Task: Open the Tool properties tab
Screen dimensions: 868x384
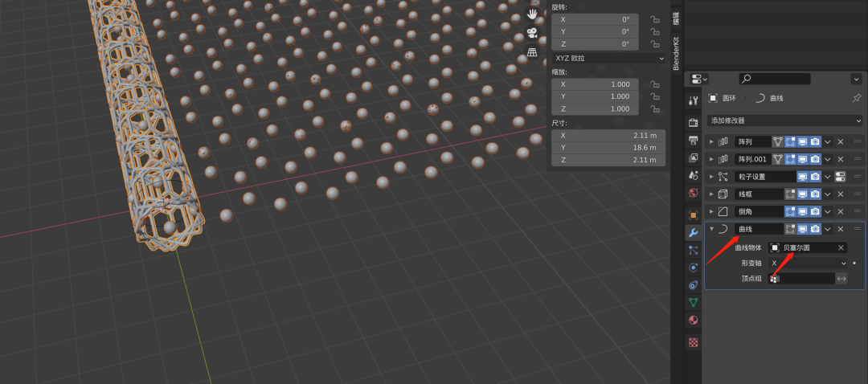Action: (693, 100)
